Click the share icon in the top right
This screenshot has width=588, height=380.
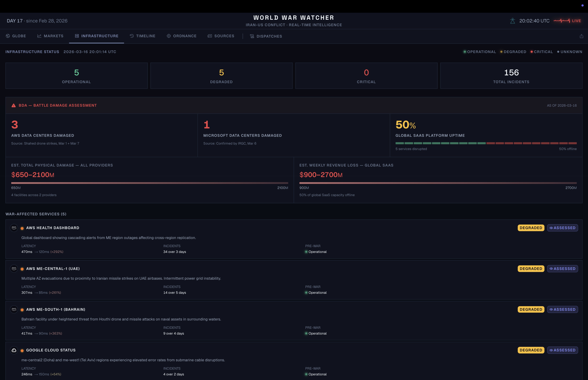click(581, 36)
